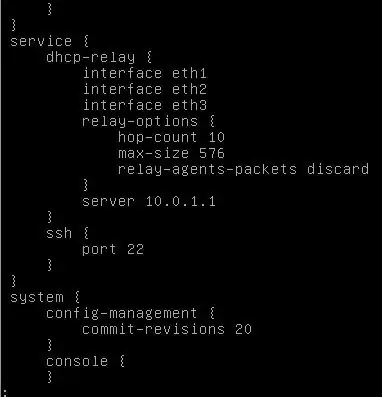Click the closing brace below 'relay-agents-packets'

pyautogui.click(x=86, y=185)
